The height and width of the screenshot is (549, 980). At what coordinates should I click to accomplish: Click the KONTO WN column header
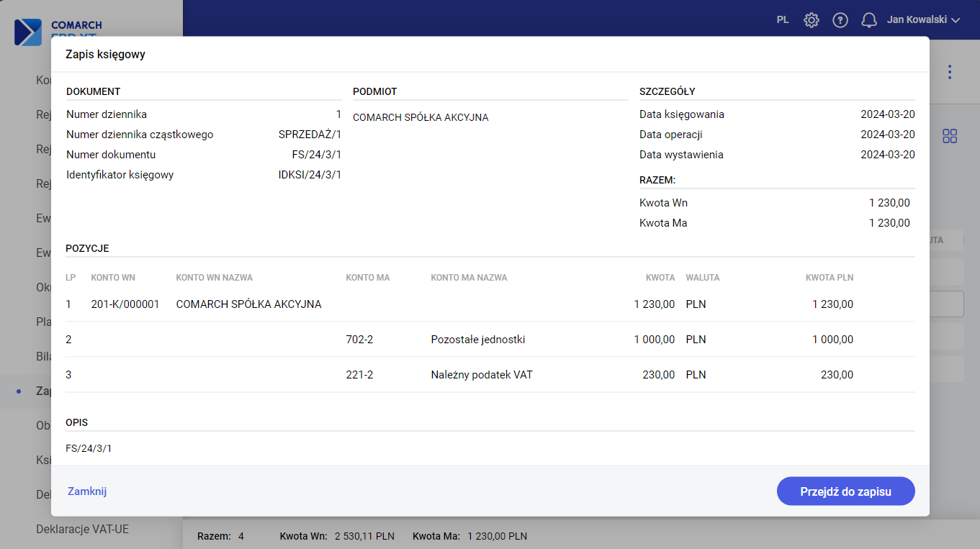[x=113, y=278]
